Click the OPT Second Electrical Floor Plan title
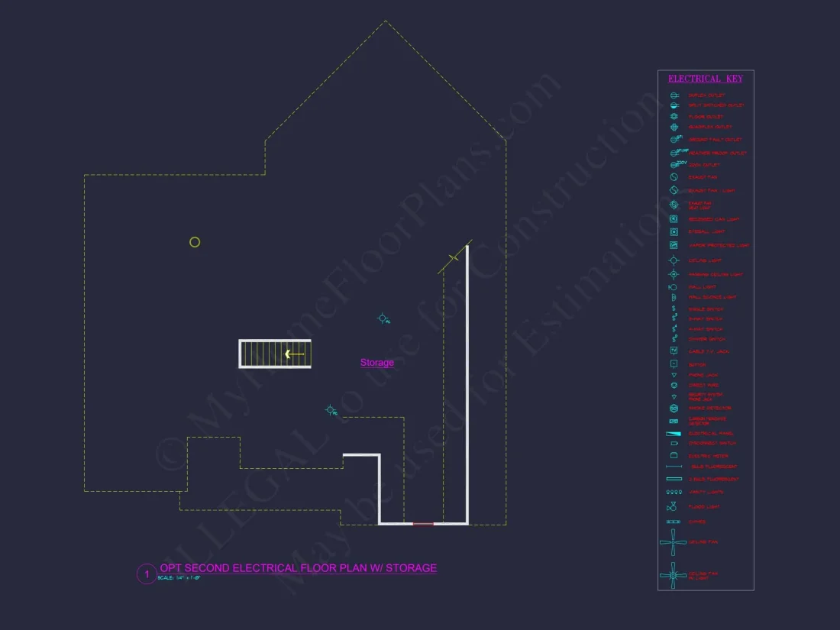Image resolution: width=840 pixels, height=630 pixels. coord(298,568)
